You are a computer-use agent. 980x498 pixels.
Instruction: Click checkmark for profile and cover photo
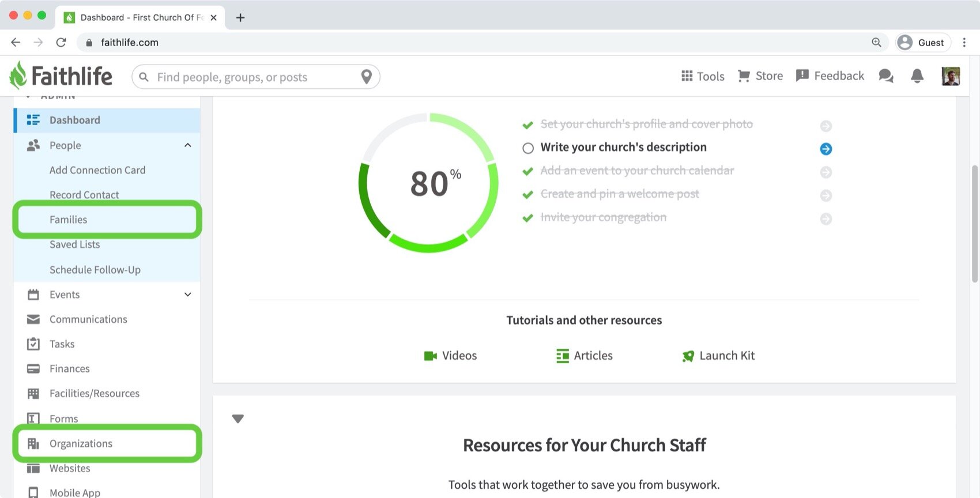click(527, 125)
